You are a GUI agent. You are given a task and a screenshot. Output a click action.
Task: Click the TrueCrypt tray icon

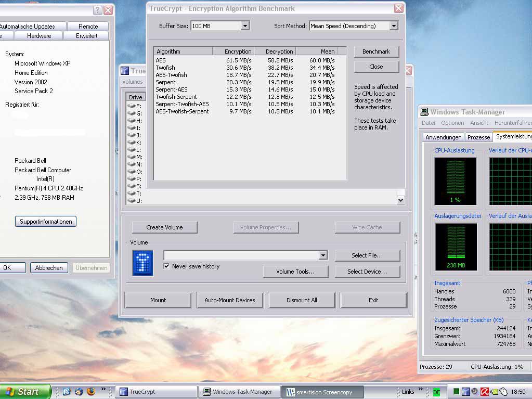point(466,392)
